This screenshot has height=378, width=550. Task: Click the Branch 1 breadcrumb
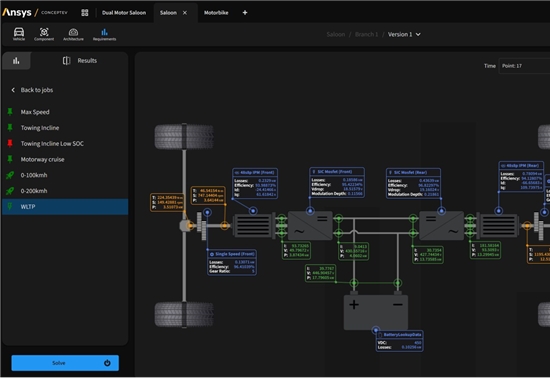(x=366, y=34)
